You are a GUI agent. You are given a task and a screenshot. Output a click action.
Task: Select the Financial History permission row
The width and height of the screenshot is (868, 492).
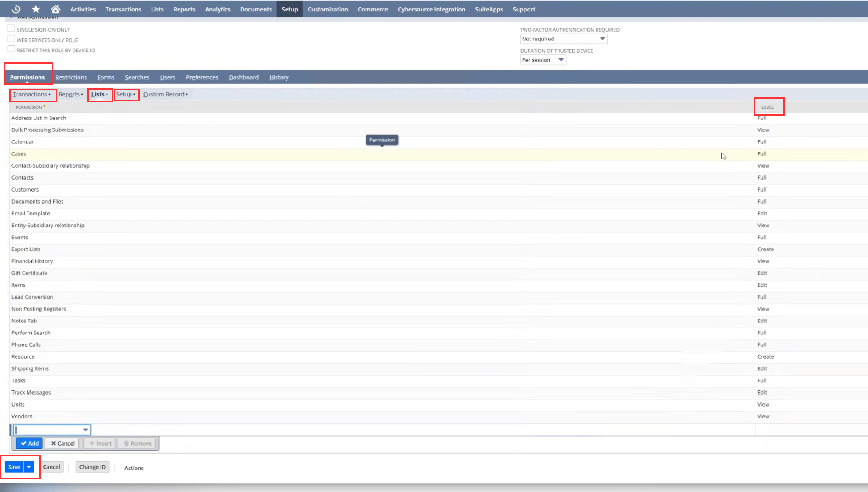439,261
